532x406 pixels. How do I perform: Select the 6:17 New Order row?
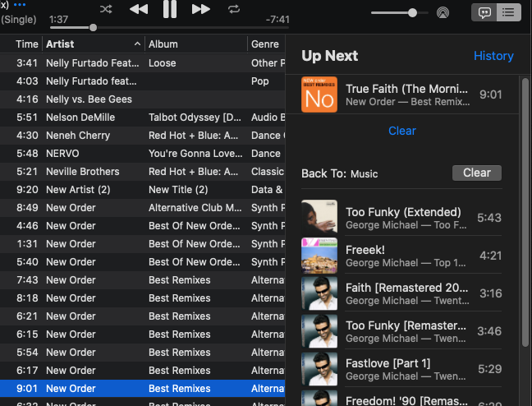(143, 371)
